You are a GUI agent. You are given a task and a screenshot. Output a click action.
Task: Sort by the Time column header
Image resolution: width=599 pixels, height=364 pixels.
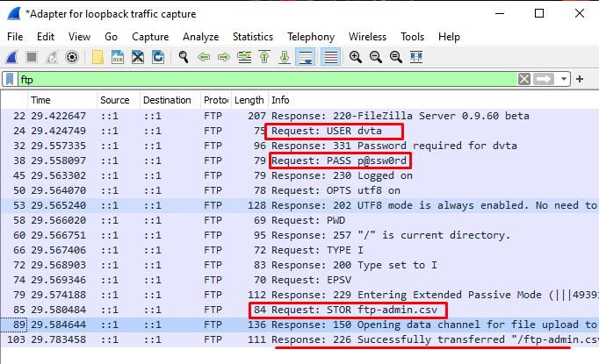62,100
